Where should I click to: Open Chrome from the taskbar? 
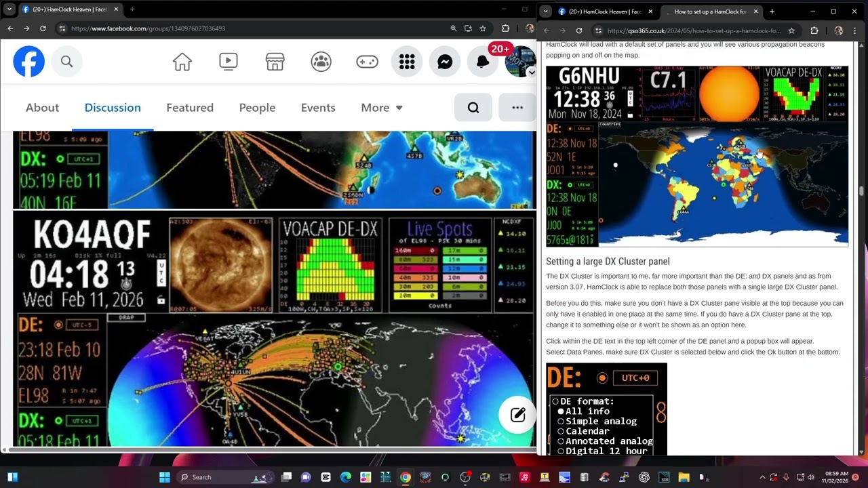click(405, 477)
